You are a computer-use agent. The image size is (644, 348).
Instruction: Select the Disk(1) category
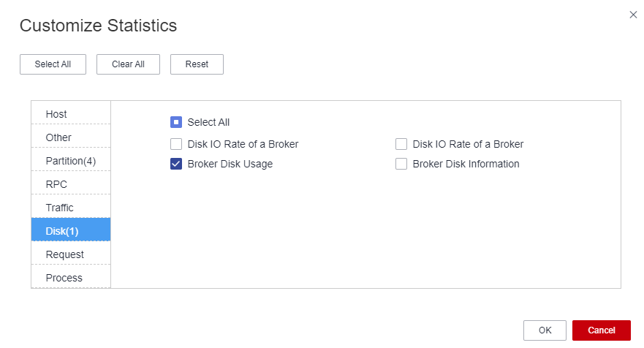[71, 230]
